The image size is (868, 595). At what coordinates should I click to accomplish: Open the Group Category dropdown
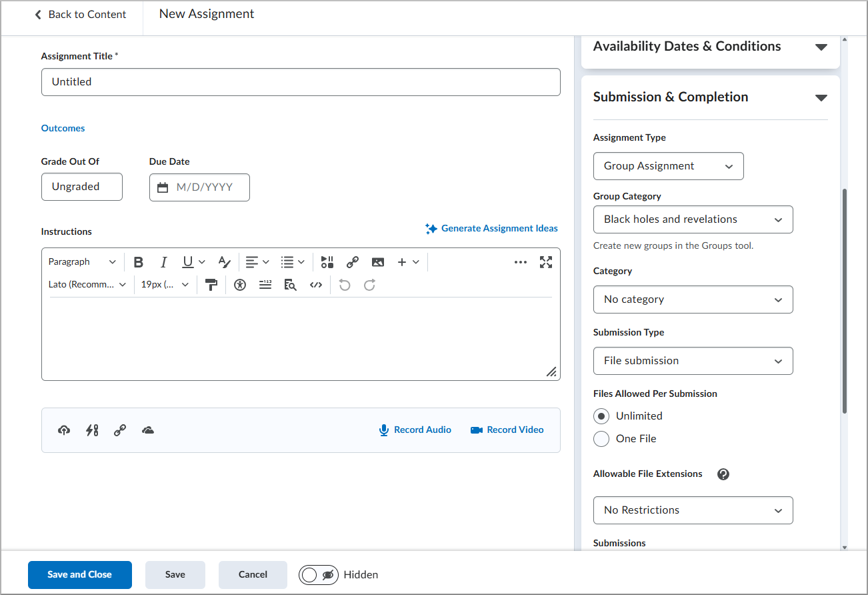pos(693,219)
